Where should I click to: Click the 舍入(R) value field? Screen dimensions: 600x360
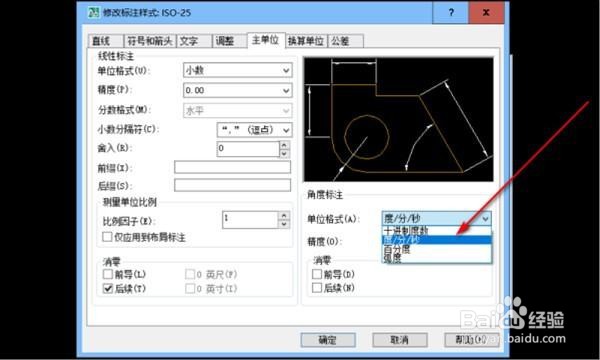248,148
